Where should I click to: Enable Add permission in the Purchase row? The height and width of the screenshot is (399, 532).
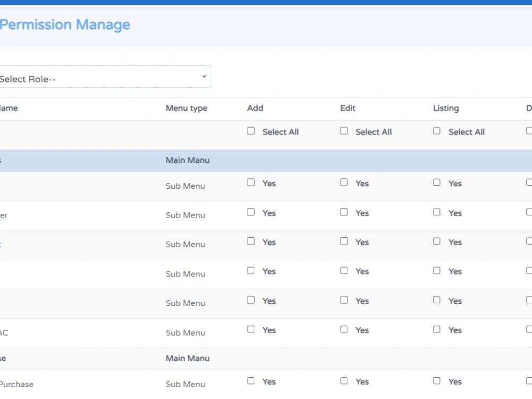coord(251,381)
